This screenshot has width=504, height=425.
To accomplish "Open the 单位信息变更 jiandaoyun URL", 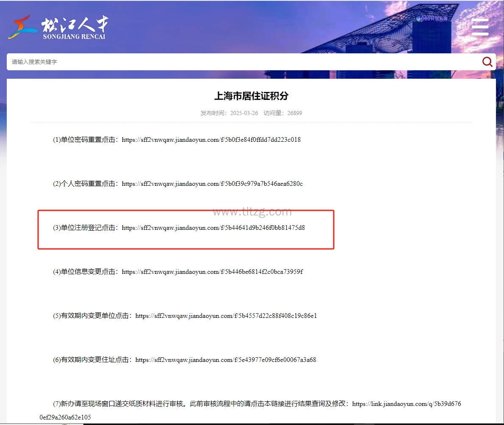I will [212, 272].
